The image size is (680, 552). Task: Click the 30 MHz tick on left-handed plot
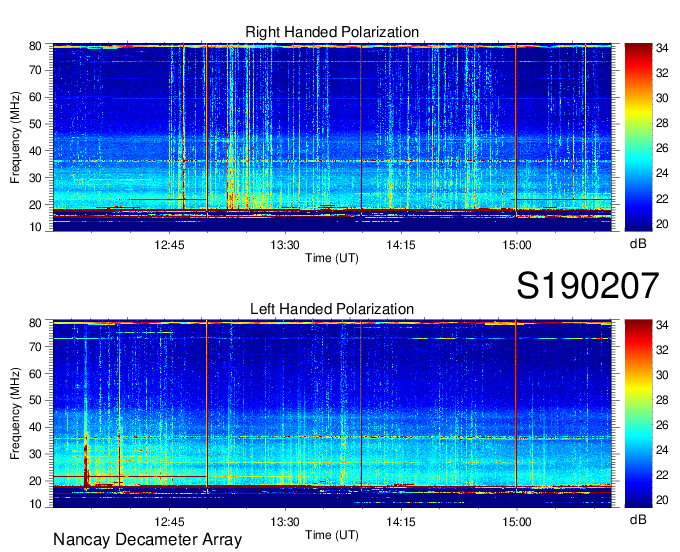[x=35, y=454]
